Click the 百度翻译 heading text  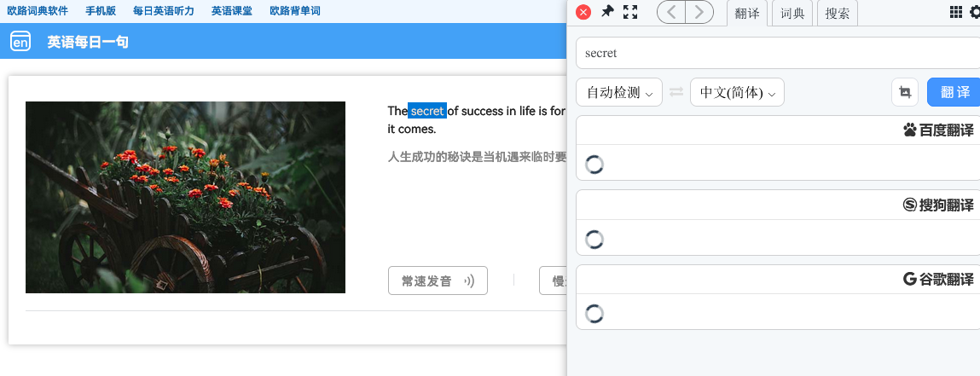pos(946,130)
